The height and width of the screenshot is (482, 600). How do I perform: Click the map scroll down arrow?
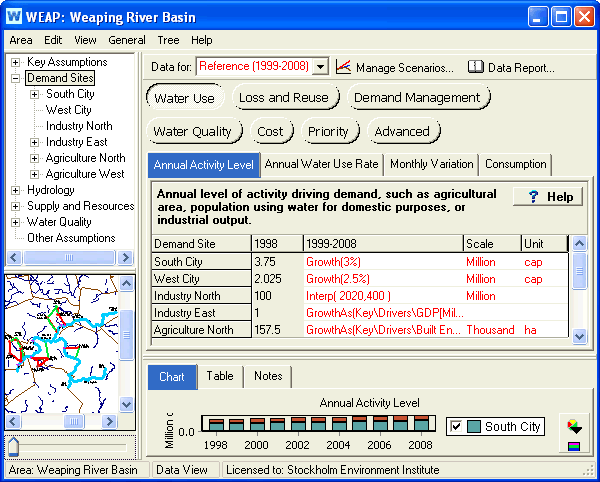coord(126,404)
